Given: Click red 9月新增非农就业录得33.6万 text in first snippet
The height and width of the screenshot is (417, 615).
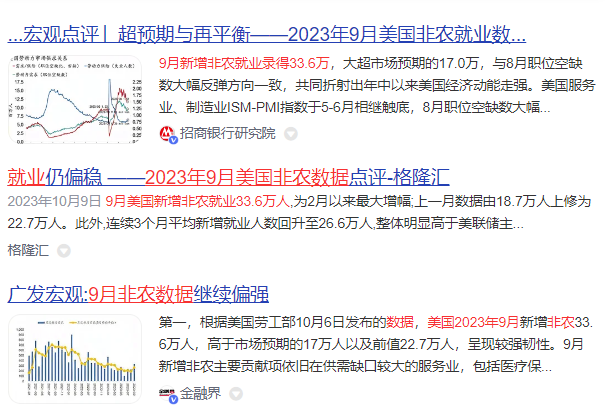Looking at the screenshot, I should [x=232, y=62].
